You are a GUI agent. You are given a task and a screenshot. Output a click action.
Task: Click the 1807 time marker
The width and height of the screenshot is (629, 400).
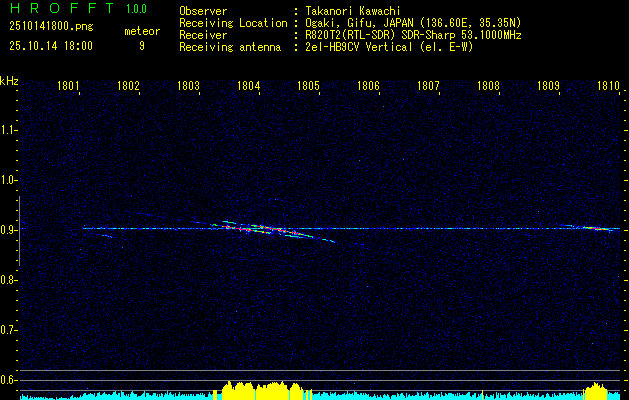point(428,86)
